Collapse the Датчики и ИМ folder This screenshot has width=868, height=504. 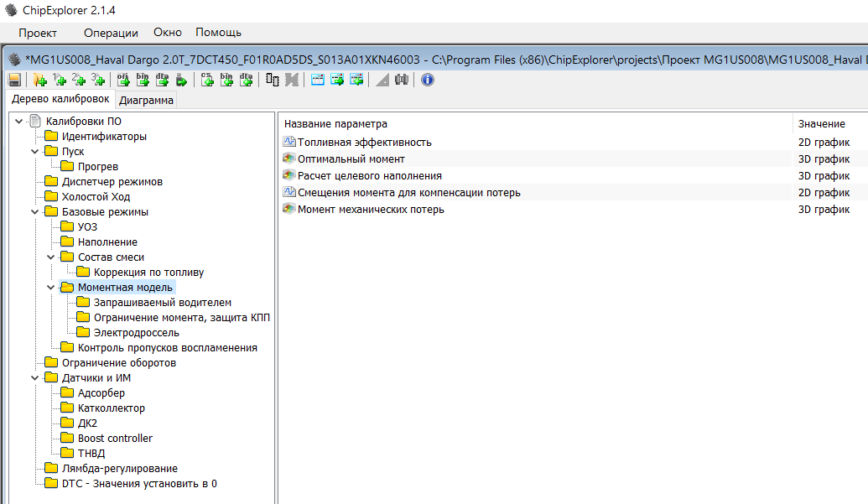tap(34, 378)
